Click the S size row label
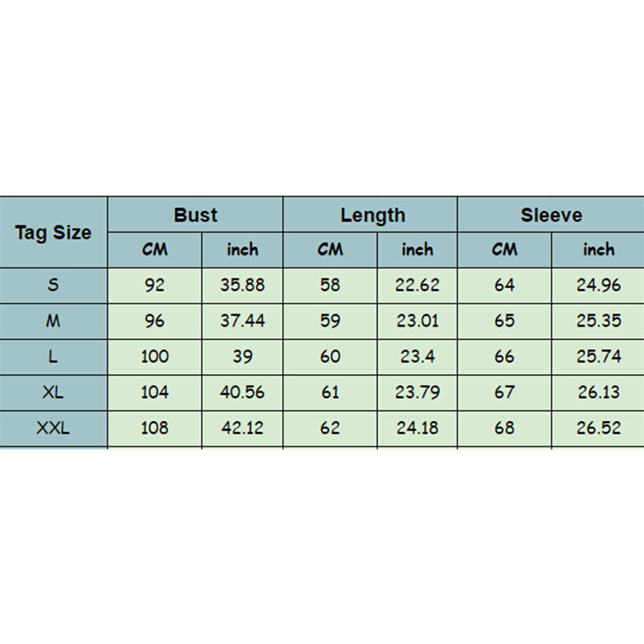The height and width of the screenshot is (644, 644). 53,285
